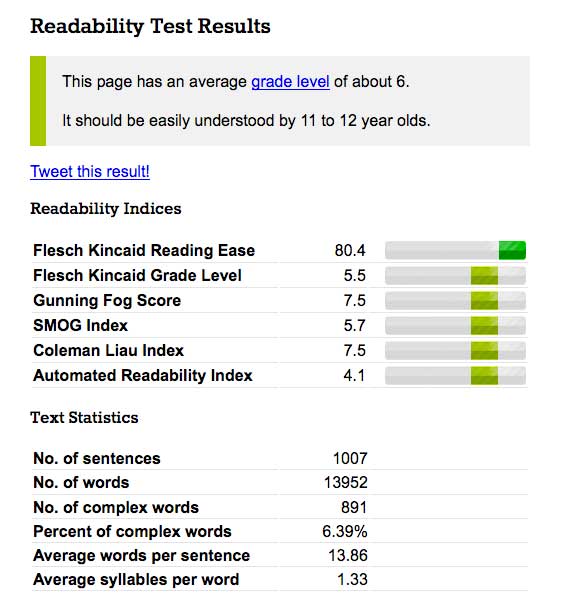
Task: Click the No. of words row
Action: coord(280,483)
